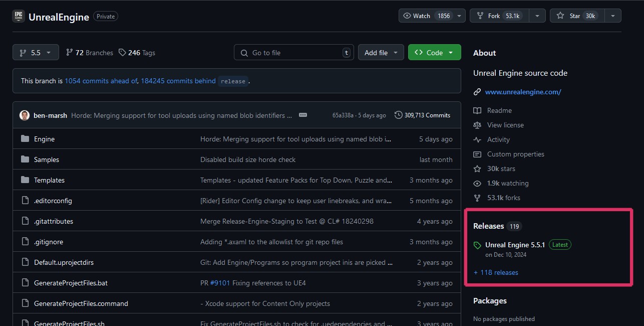Image resolution: width=644 pixels, height=326 pixels.
Task: Expand the commit message ellipsis icon
Action: pyautogui.click(x=302, y=115)
